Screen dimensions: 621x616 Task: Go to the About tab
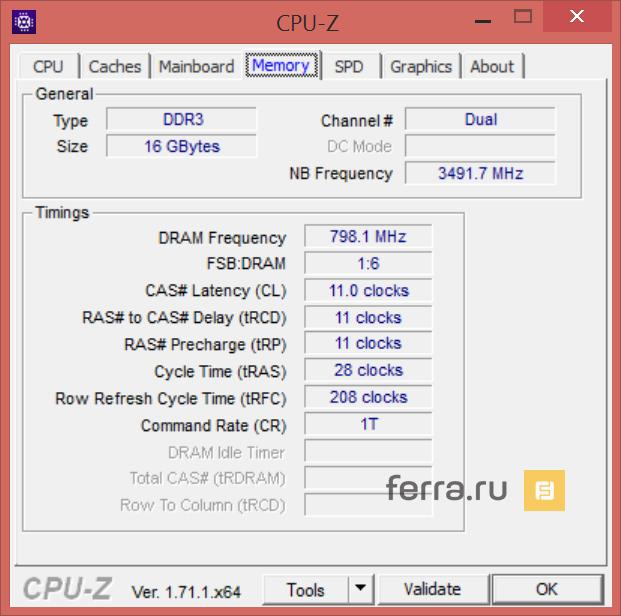point(492,66)
